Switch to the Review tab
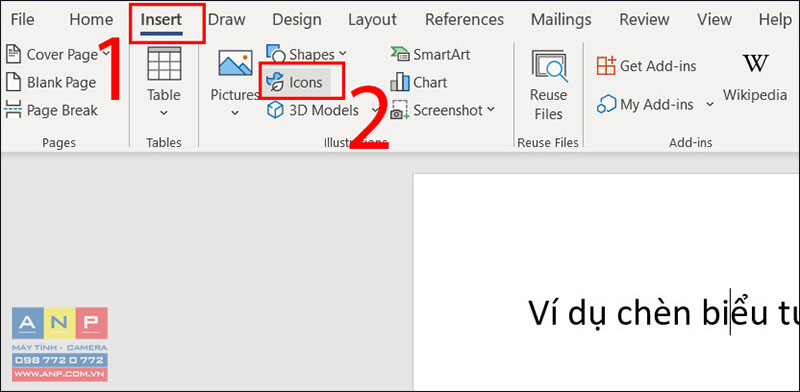 (644, 20)
